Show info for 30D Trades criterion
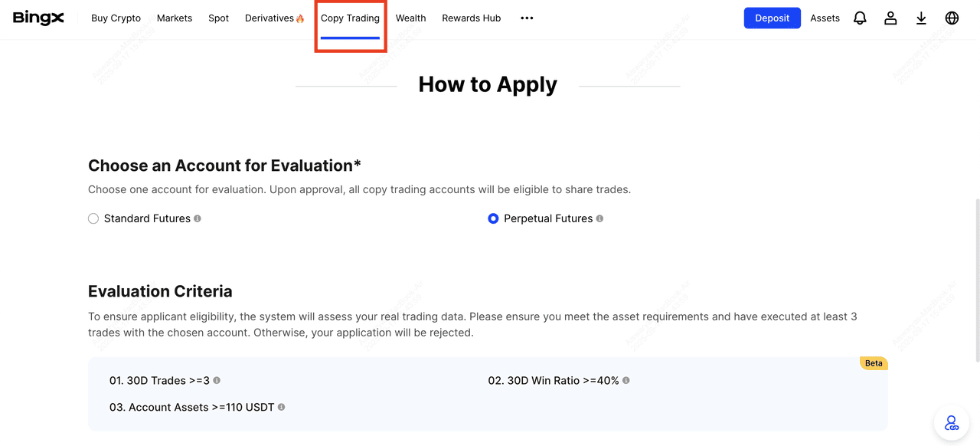Viewport: 980px width, 446px height. pyautogui.click(x=217, y=380)
